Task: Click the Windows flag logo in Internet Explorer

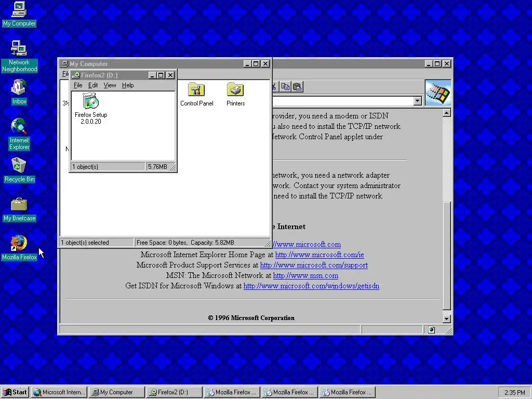Action: pos(438,94)
